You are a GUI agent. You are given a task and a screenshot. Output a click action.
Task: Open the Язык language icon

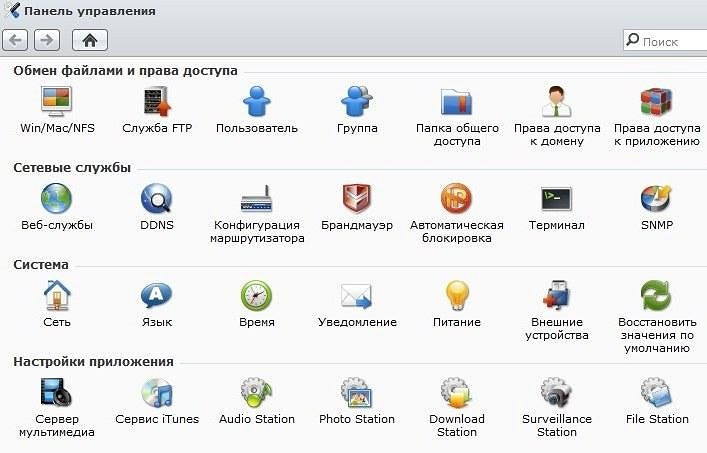click(157, 296)
